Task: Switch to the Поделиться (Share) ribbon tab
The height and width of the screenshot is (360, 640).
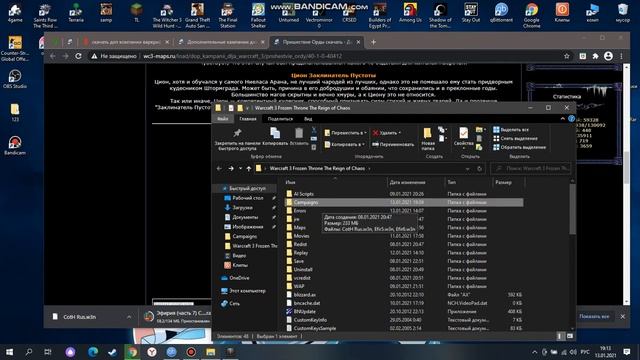Action: (x=280, y=119)
